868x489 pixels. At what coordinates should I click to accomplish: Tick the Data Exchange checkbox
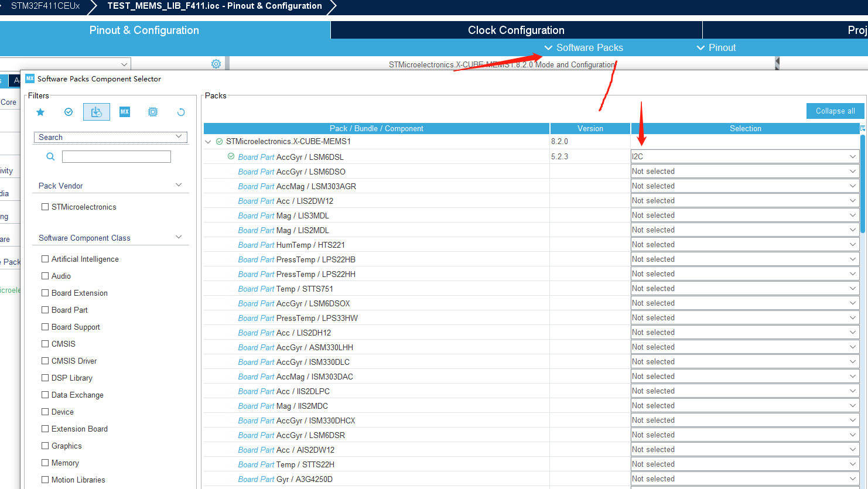[x=45, y=395]
